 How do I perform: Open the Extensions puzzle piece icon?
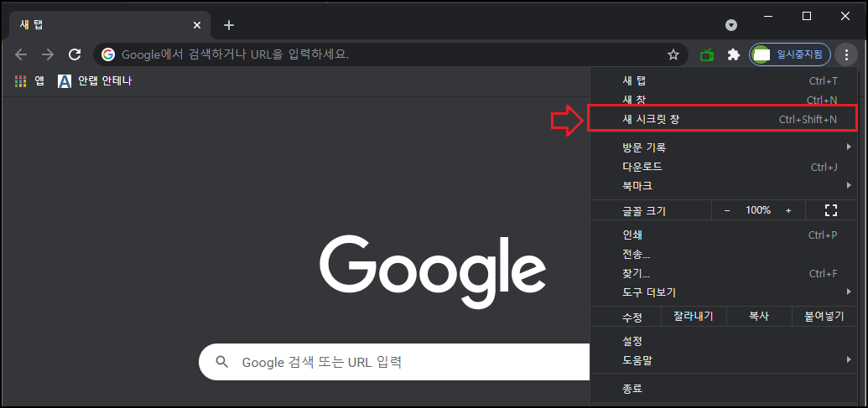point(734,54)
